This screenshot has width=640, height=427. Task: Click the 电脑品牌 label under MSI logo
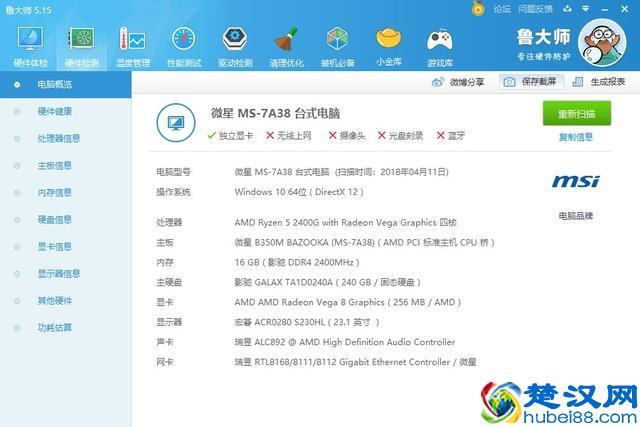tap(576, 216)
